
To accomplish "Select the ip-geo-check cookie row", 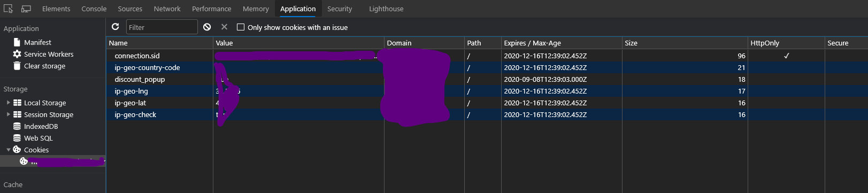I will pos(487,114).
